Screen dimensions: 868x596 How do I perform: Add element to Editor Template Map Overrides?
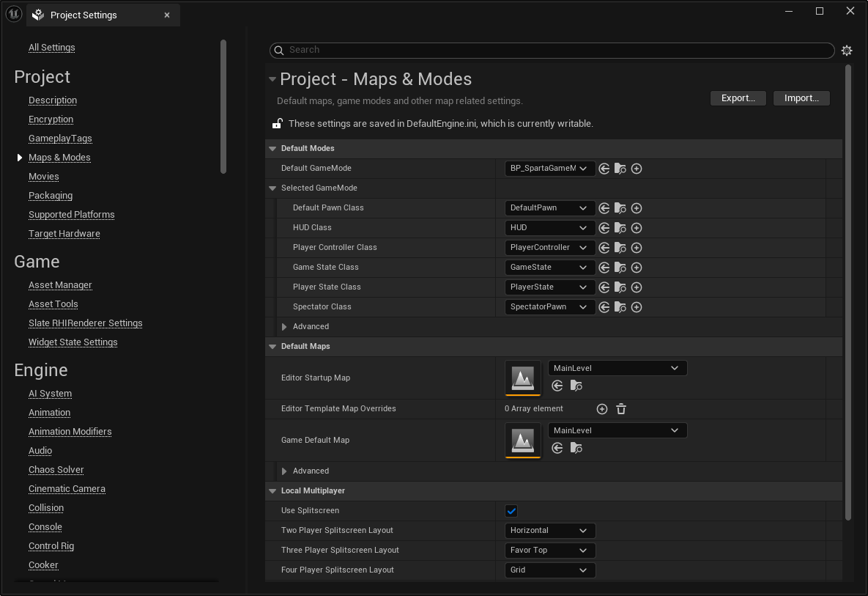(x=602, y=409)
